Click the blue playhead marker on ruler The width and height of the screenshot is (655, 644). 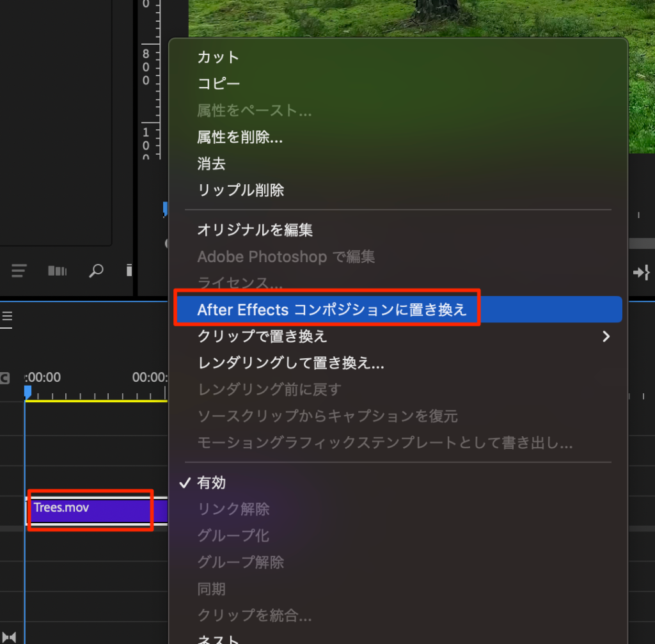tap(28, 391)
